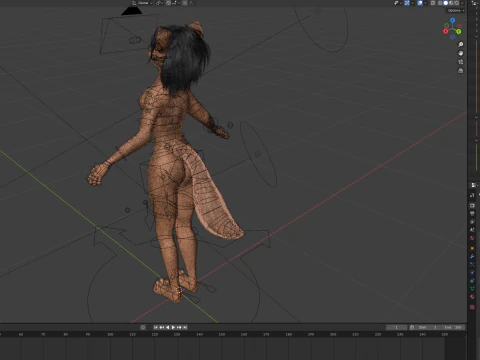Open the Properties editor type menu
The width and height of the screenshot is (480, 360).
coord(474,185)
